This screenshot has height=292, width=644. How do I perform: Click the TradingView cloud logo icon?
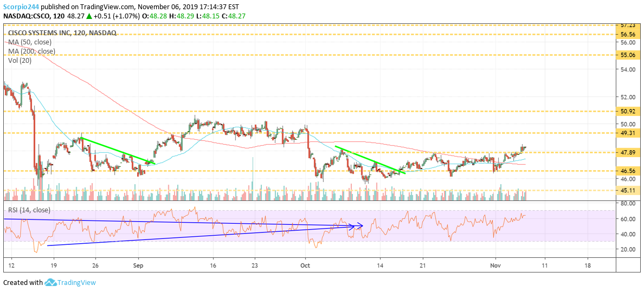[x=51, y=283]
